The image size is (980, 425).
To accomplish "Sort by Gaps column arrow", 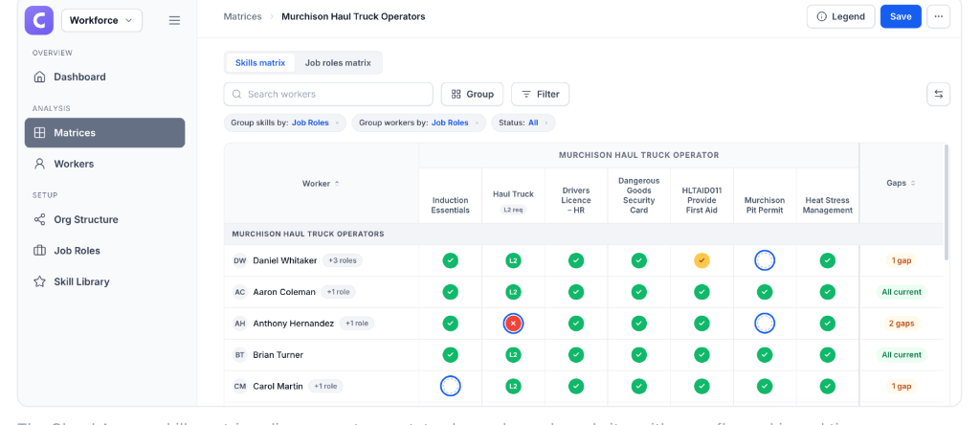I will coord(913,183).
